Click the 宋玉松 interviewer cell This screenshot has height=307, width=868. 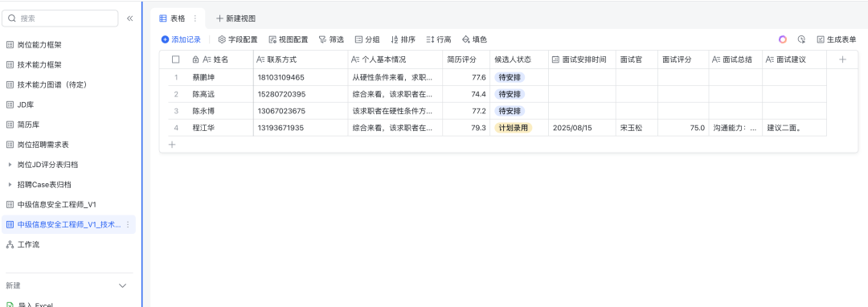[x=637, y=128]
